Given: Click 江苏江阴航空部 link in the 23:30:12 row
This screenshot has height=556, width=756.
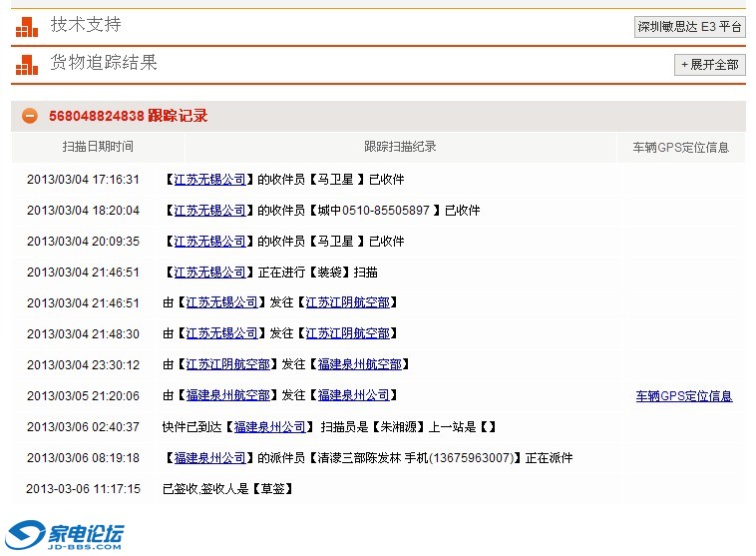Looking at the screenshot, I should coord(227,364).
